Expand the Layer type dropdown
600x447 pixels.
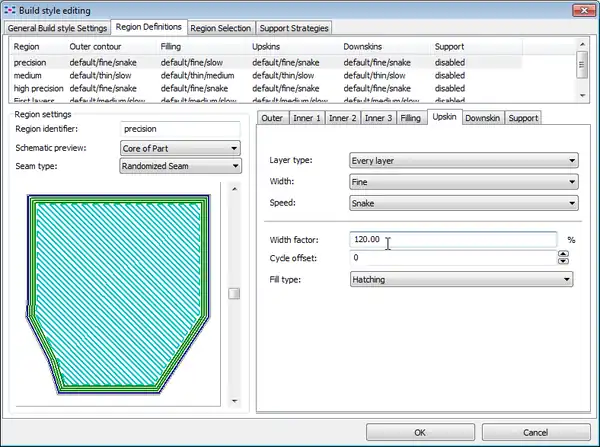tap(463, 161)
